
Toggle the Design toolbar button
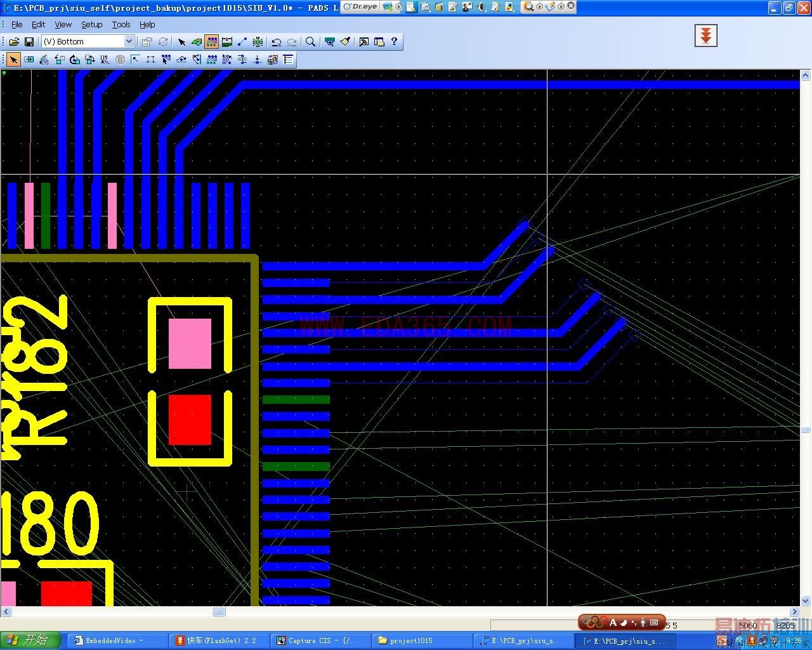click(x=212, y=42)
